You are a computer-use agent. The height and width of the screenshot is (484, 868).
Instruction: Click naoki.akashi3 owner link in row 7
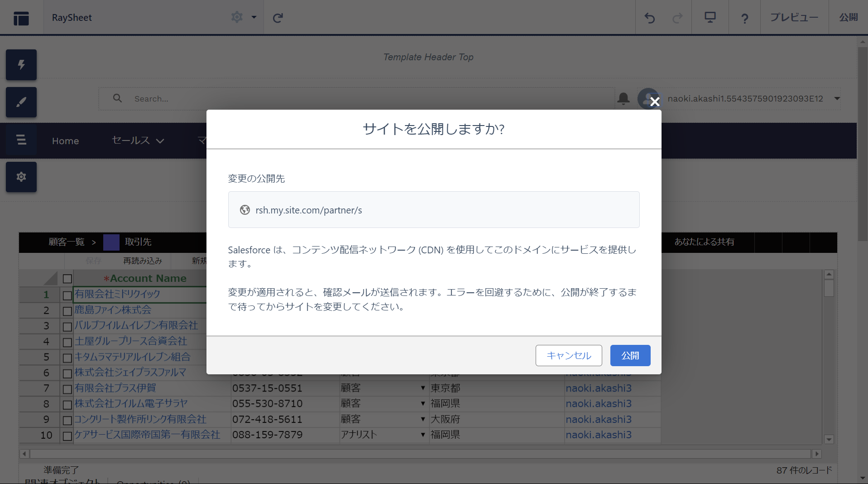tap(598, 388)
